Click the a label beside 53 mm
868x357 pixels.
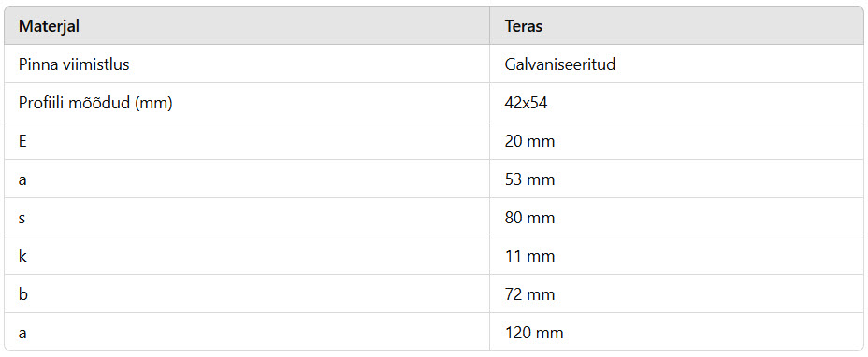click(22, 180)
